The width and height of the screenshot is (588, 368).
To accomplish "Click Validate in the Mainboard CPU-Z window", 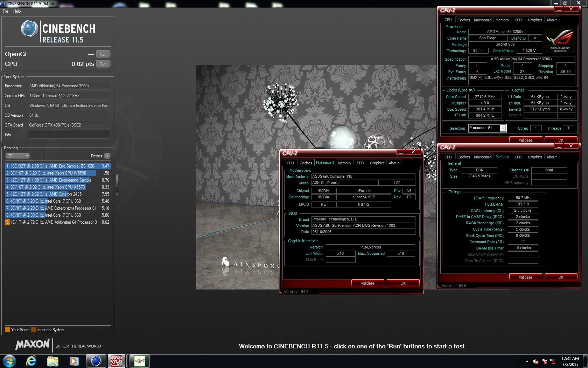I will [367, 283].
